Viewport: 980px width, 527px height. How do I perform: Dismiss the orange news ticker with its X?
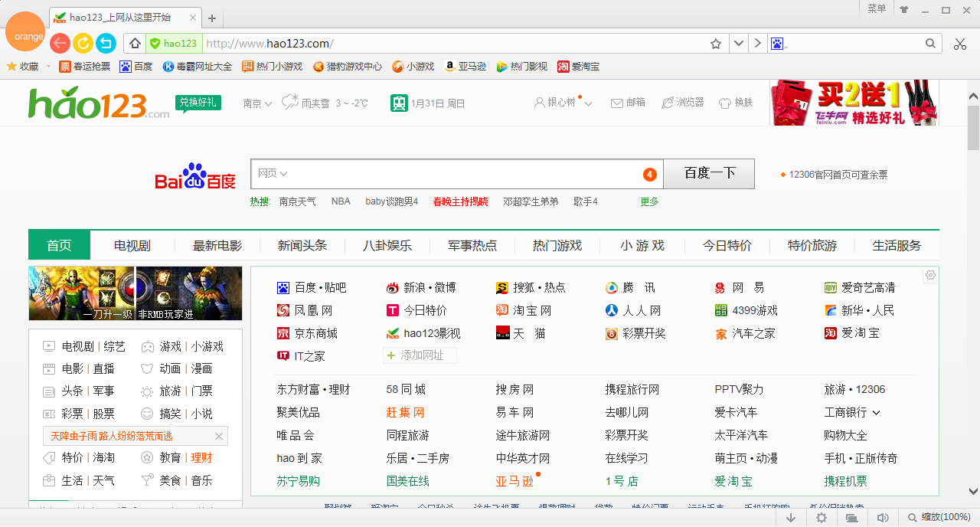coord(219,437)
